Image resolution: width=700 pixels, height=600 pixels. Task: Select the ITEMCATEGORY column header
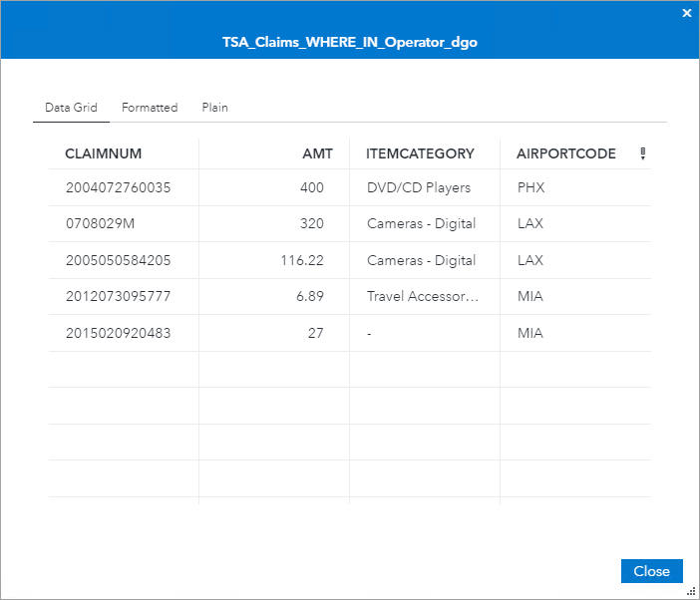click(x=425, y=153)
